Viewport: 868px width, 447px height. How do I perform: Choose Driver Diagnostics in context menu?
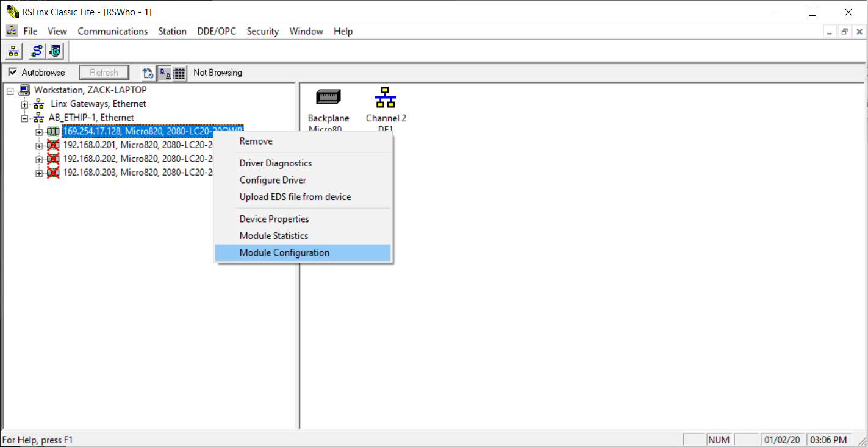coord(303,163)
